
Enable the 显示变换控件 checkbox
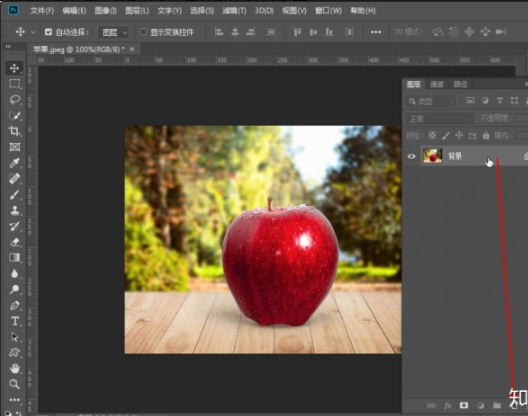click(x=143, y=32)
